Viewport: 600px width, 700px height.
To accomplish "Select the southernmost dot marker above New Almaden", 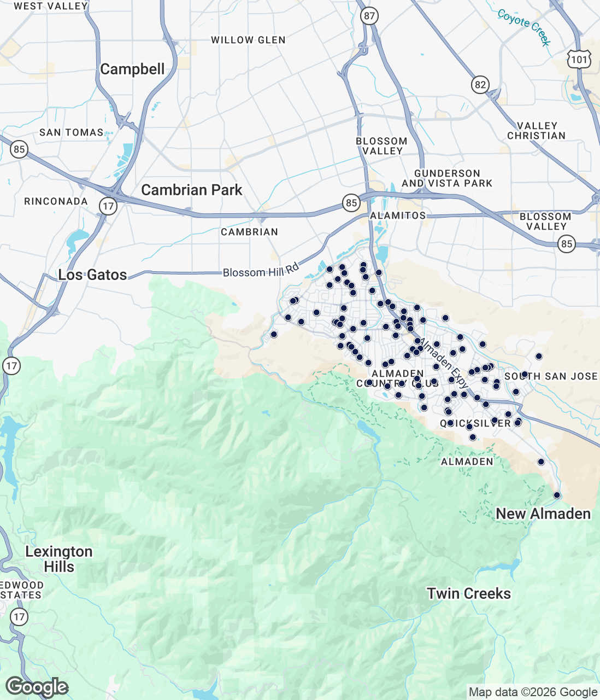I will [557, 495].
